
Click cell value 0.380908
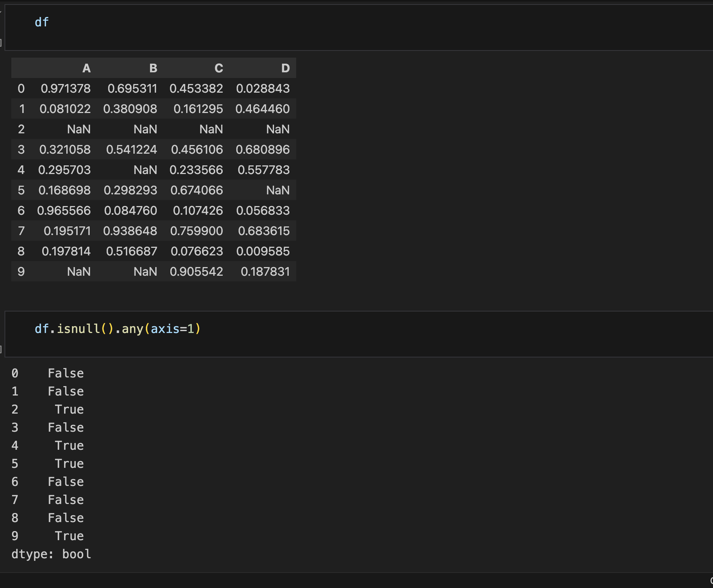[x=130, y=109]
